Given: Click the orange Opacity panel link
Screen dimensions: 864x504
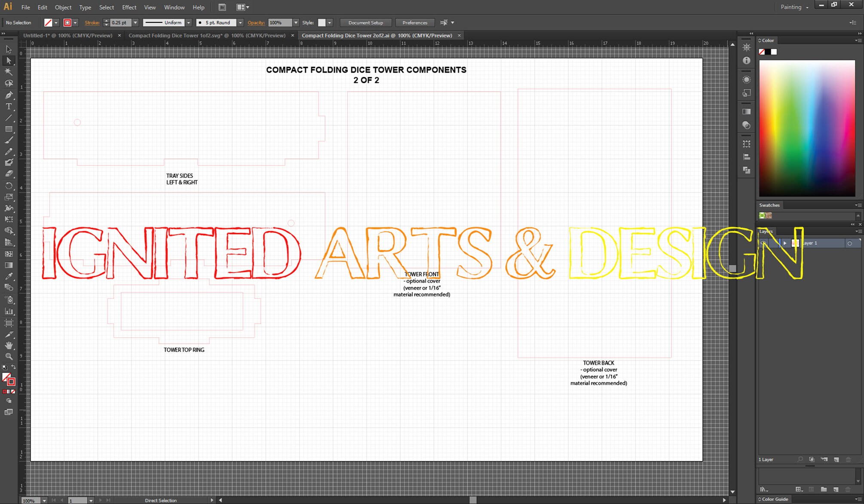Looking at the screenshot, I should click(256, 23).
